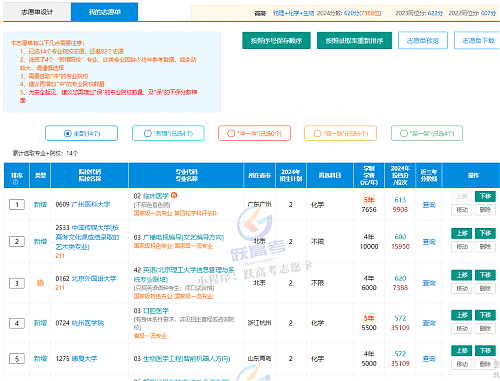The image size is (500, 381).
Task: Click the city cell 浙江杭州
Action: (259, 323)
